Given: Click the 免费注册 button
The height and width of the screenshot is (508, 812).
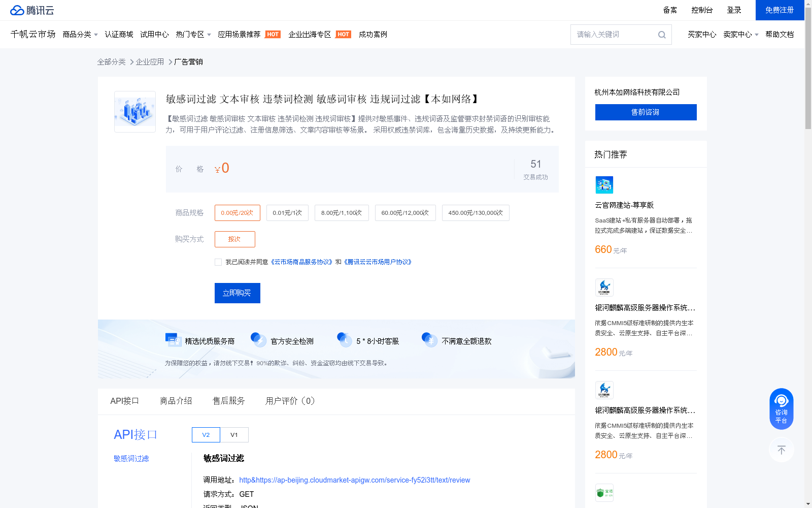Looking at the screenshot, I should pyautogui.click(x=780, y=10).
